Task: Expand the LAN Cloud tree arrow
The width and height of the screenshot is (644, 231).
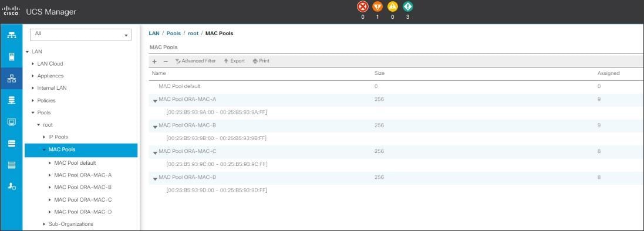Action: [x=33, y=64]
